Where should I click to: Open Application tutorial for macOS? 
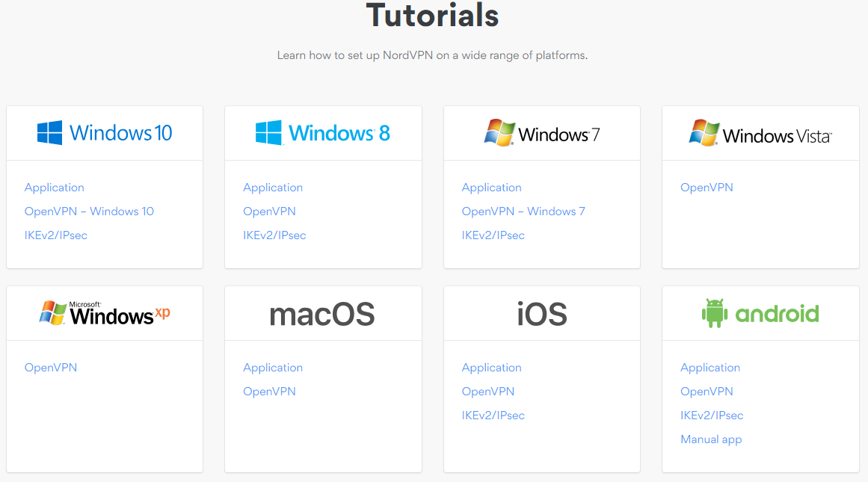pyautogui.click(x=273, y=368)
